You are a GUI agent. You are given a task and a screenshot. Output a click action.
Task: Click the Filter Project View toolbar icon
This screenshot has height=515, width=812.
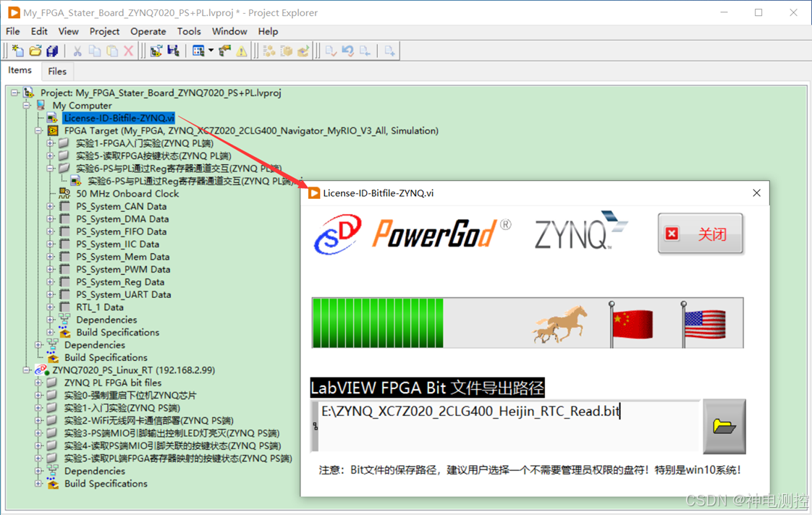coord(198,51)
